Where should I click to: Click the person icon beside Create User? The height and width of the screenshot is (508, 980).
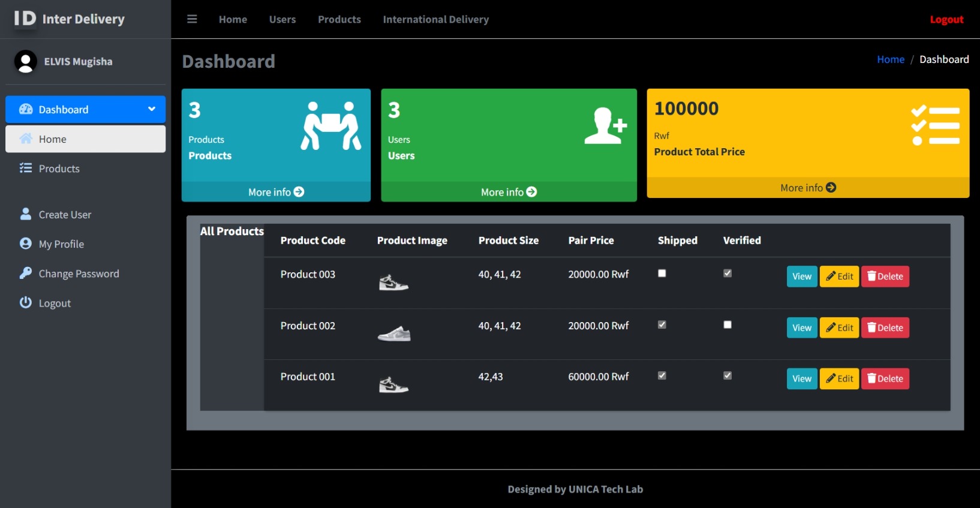(x=26, y=214)
